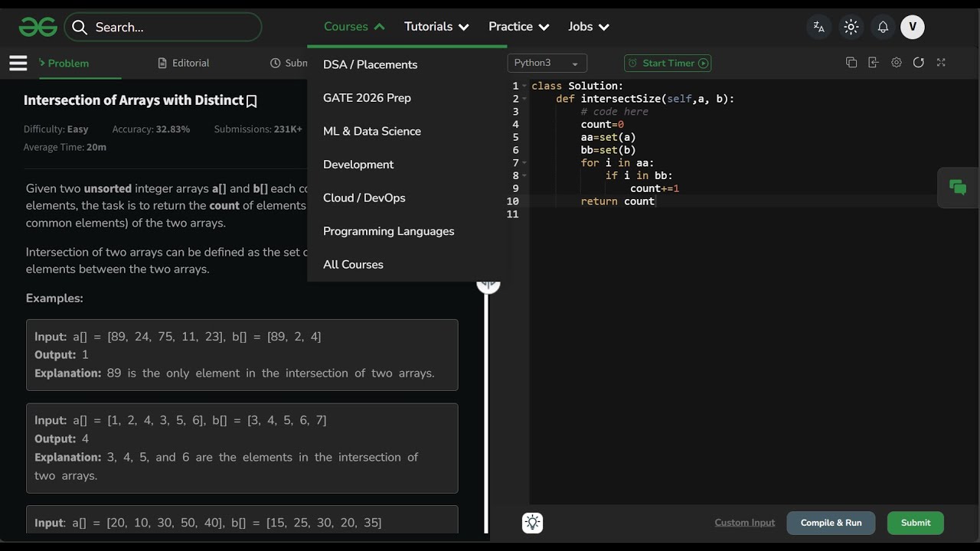Viewport: 980px width, 551px height.
Task: Open the Custom Input link
Action: 745,523
